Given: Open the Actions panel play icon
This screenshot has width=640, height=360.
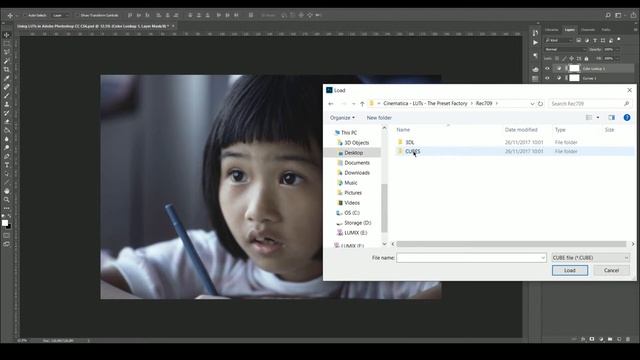Looking at the screenshot, I should pyautogui.click(x=535, y=42).
